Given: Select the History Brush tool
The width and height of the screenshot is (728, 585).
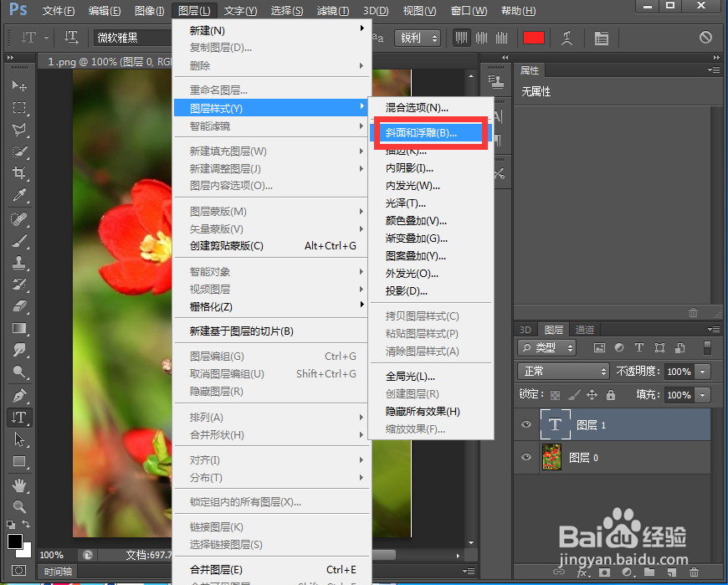Looking at the screenshot, I should (19, 285).
